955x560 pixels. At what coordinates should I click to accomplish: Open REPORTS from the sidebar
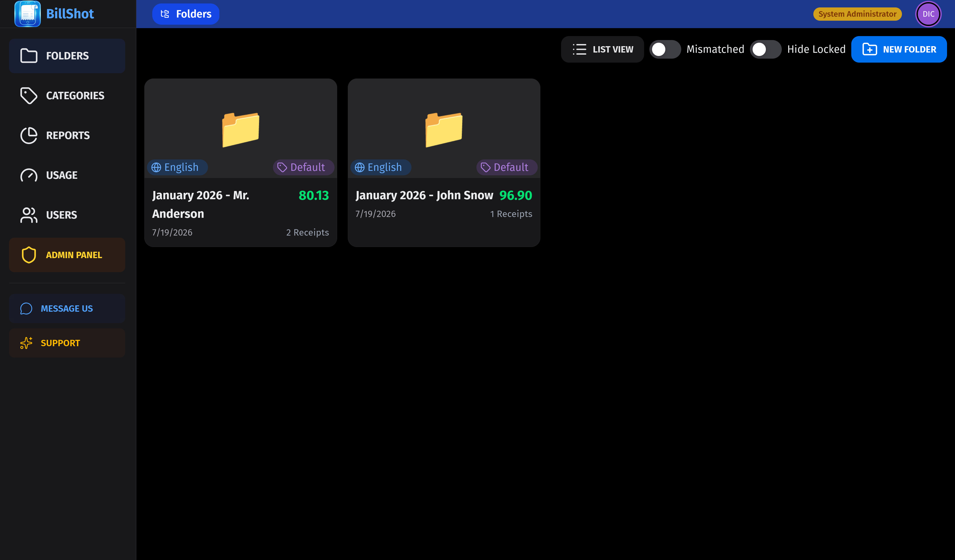click(67, 135)
